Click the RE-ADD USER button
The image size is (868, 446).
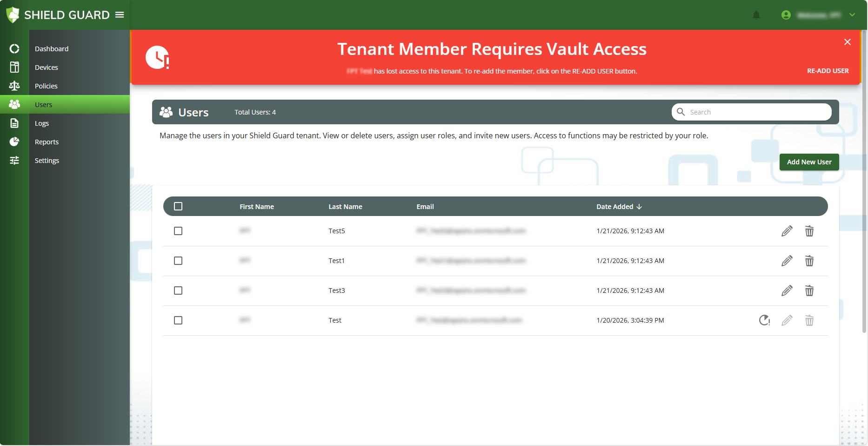[x=828, y=71]
